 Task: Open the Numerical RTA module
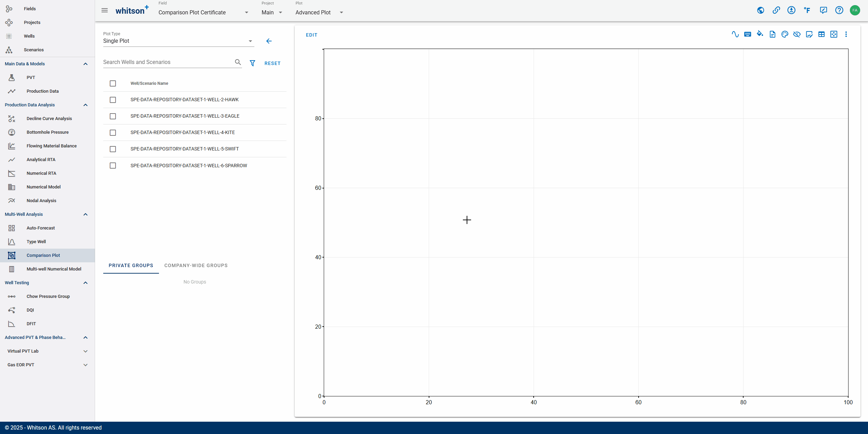[41, 173]
